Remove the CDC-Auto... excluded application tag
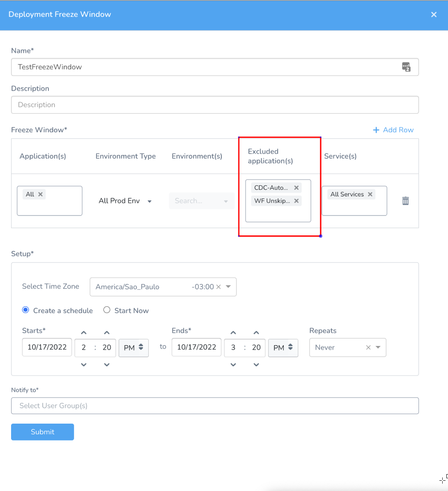Image resolution: width=448 pixels, height=491 pixels. pyautogui.click(x=296, y=188)
